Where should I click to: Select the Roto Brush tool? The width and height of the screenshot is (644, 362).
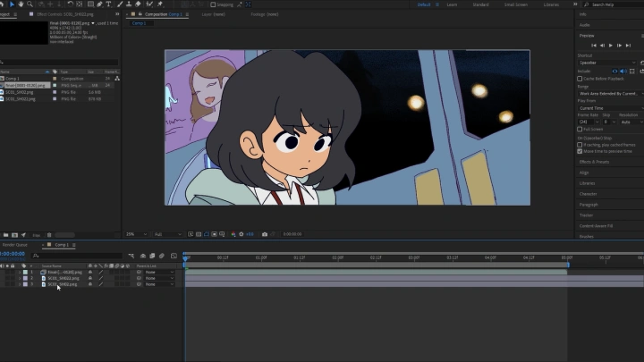click(x=149, y=4)
